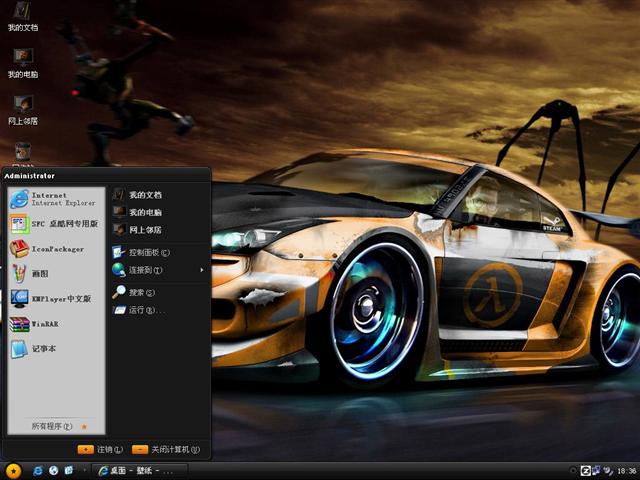Show hidden tray icons with the arrow
Image resolution: width=640 pixels, height=480 pixels.
[x=573, y=470]
